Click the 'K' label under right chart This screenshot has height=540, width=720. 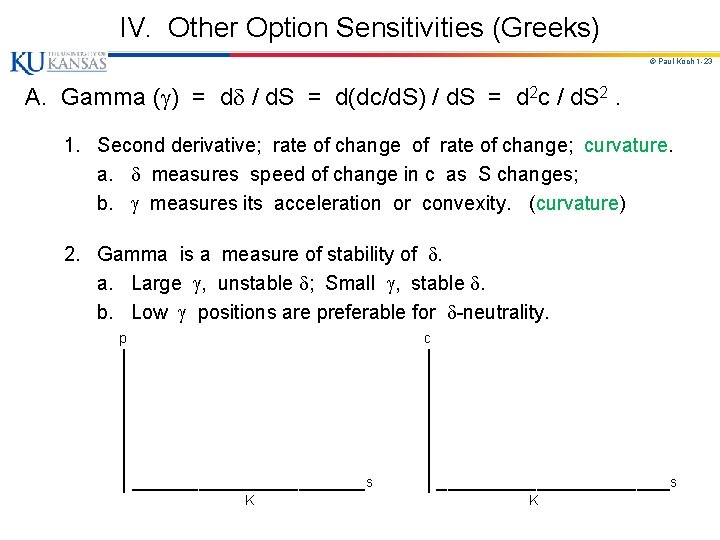533,500
